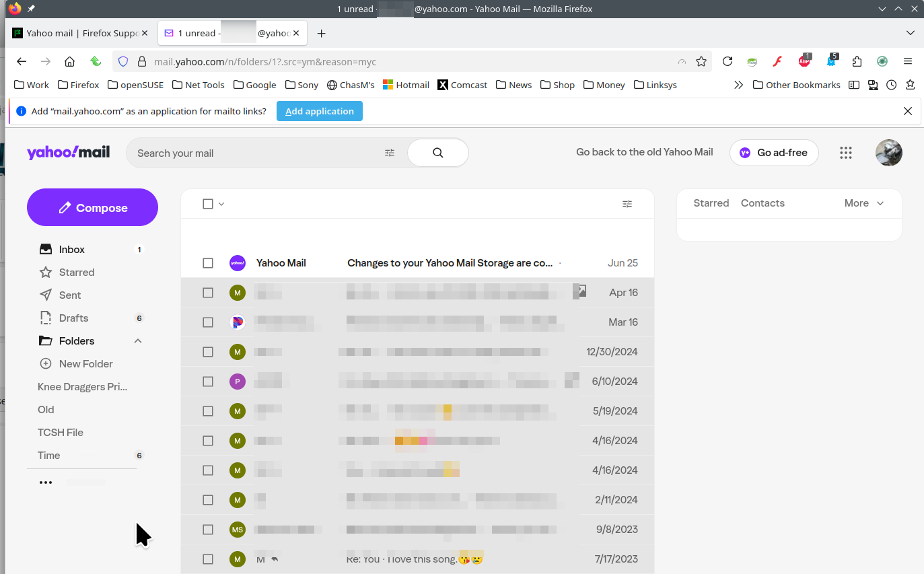Open the ChasM's bookmark
The height and width of the screenshot is (574, 924).
[351, 85]
